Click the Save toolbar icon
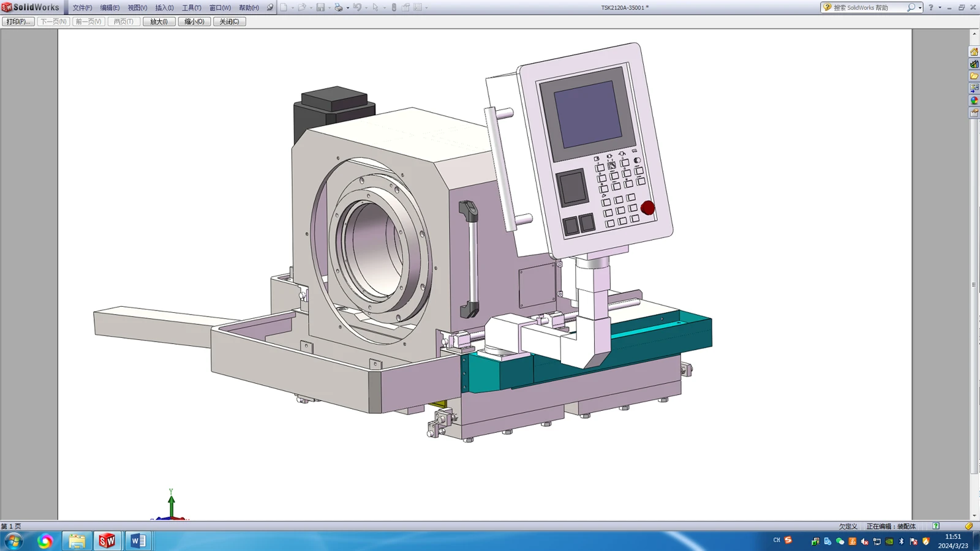The width and height of the screenshot is (980, 551). point(320,7)
